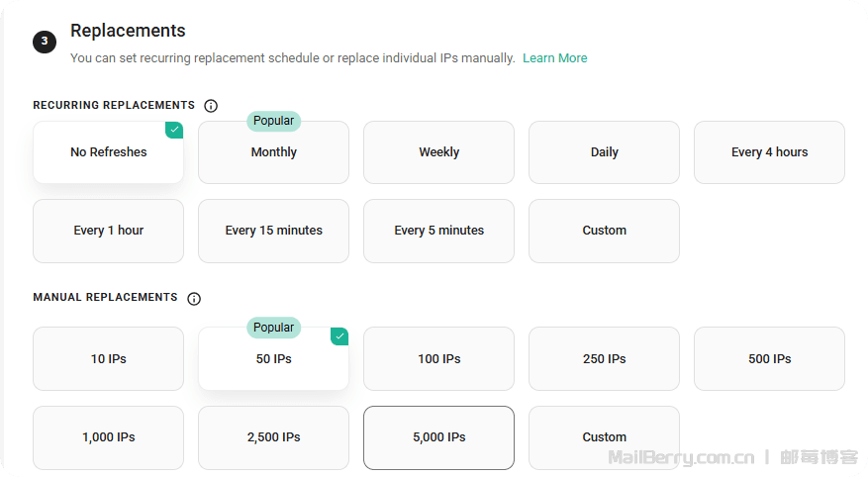Choose the 5,000 IPs option
This screenshot has width=868, height=477.
click(438, 437)
